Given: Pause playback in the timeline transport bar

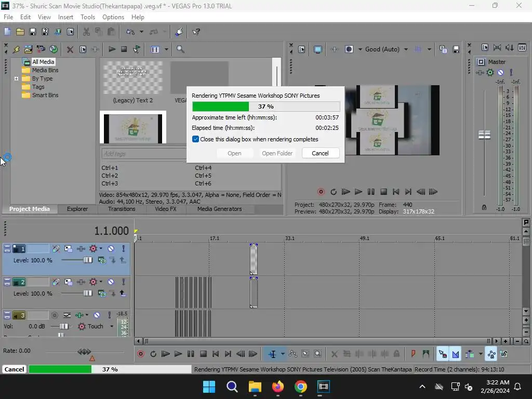Looking at the screenshot, I should point(191,354).
